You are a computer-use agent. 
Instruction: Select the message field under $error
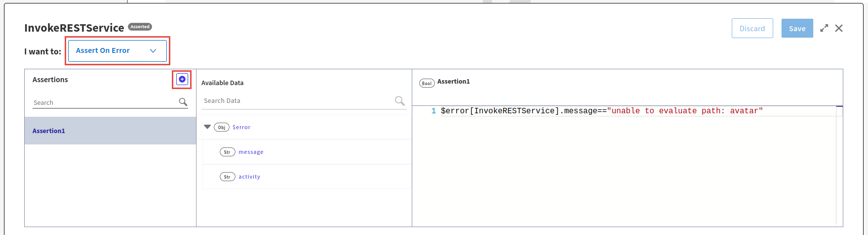click(x=251, y=152)
